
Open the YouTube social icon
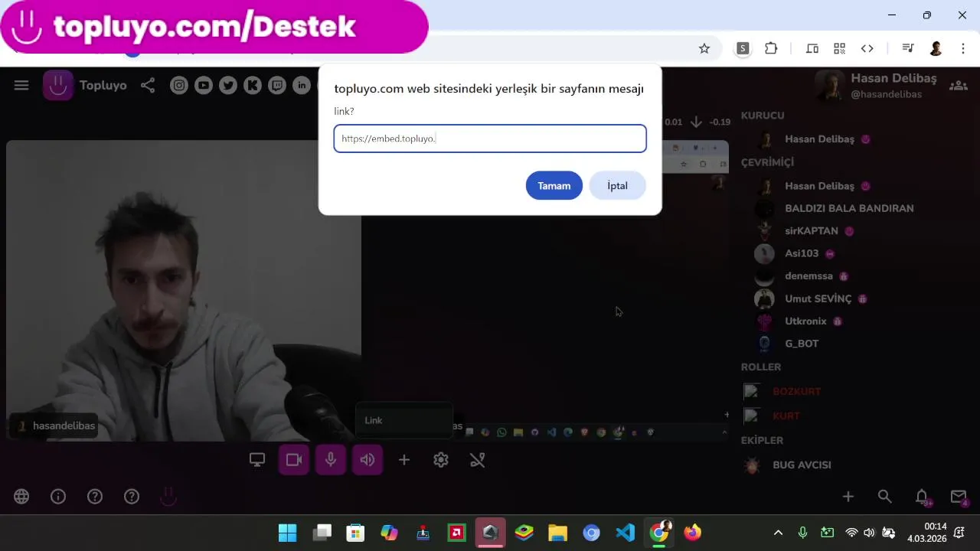(204, 86)
